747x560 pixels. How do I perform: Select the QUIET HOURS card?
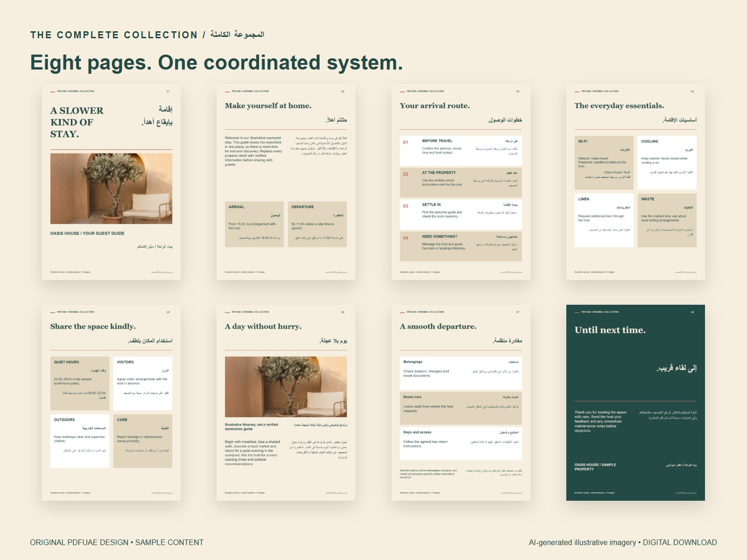[80, 383]
